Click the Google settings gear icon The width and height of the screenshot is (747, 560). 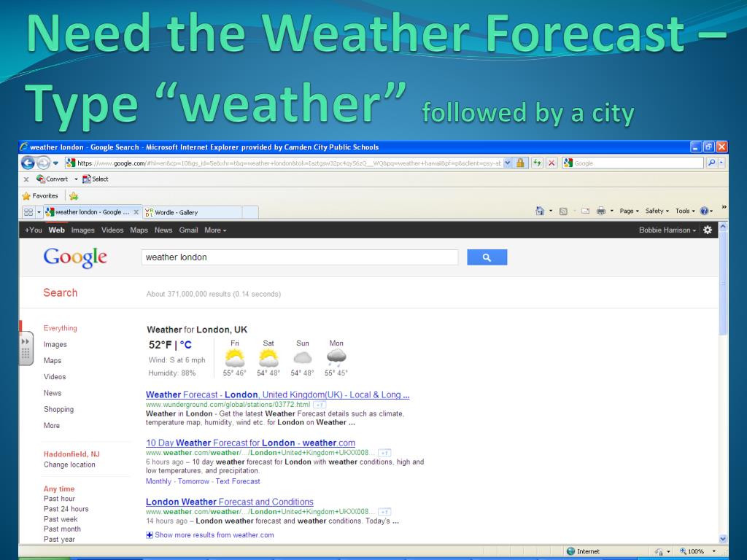[x=708, y=230]
